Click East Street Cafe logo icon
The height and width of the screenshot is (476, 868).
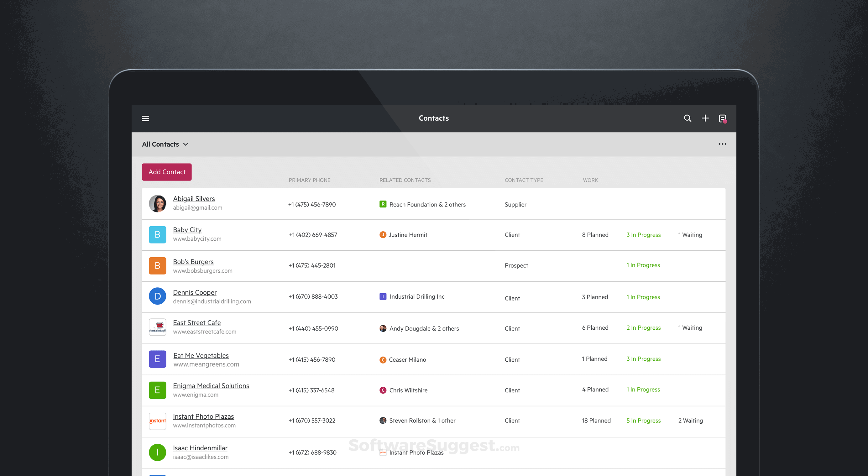(x=157, y=327)
